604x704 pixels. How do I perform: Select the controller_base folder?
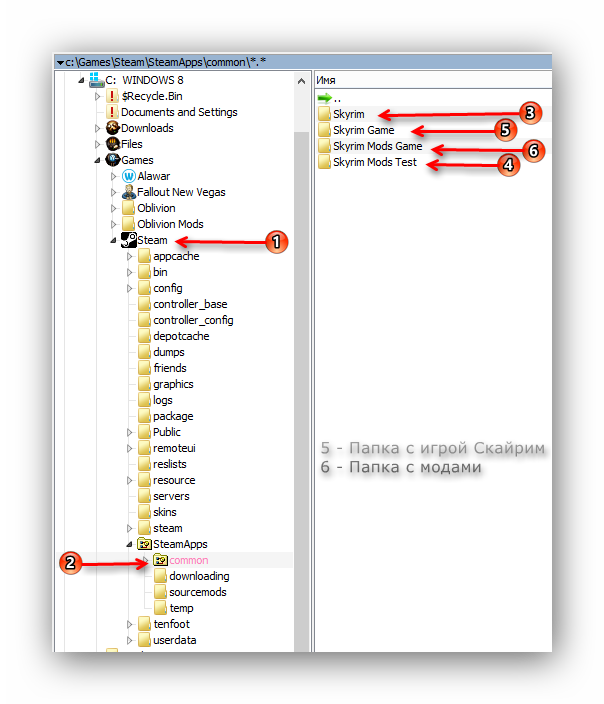coord(190,304)
